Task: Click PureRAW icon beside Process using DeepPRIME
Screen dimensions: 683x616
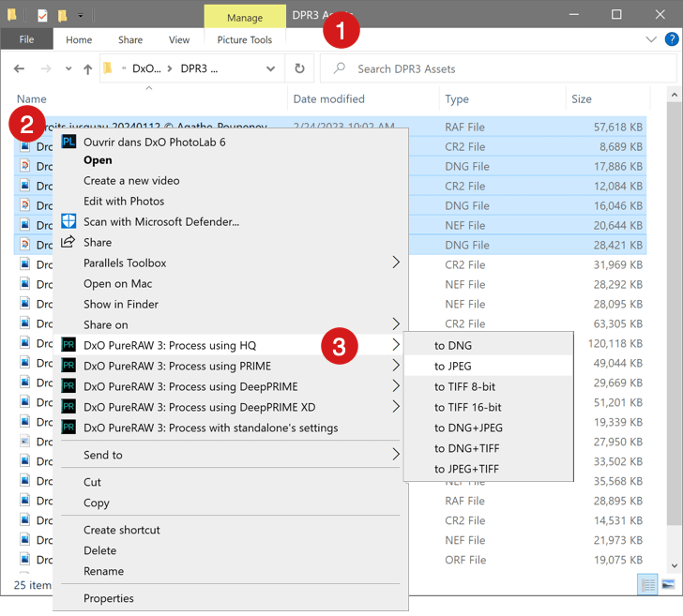Action: [x=68, y=385]
